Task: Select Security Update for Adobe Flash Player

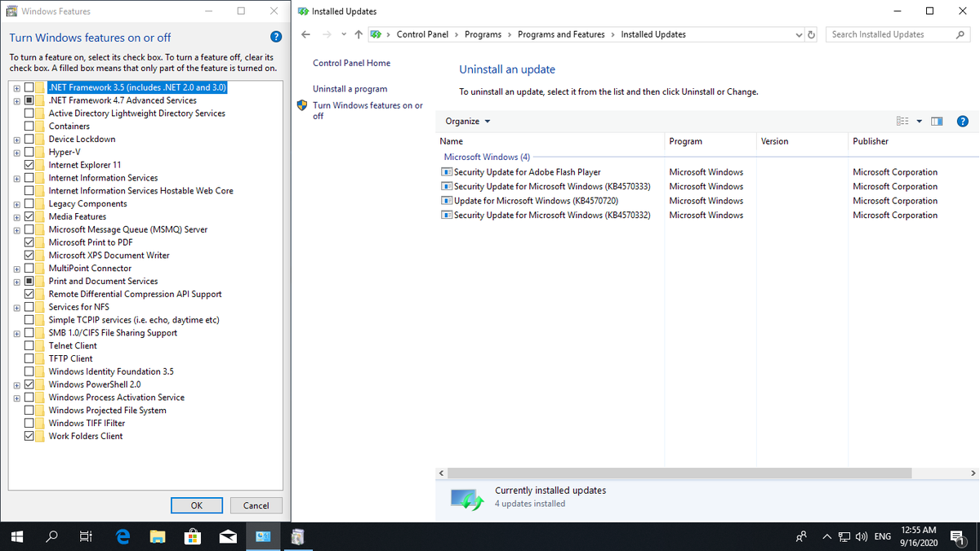Action: [x=527, y=172]
